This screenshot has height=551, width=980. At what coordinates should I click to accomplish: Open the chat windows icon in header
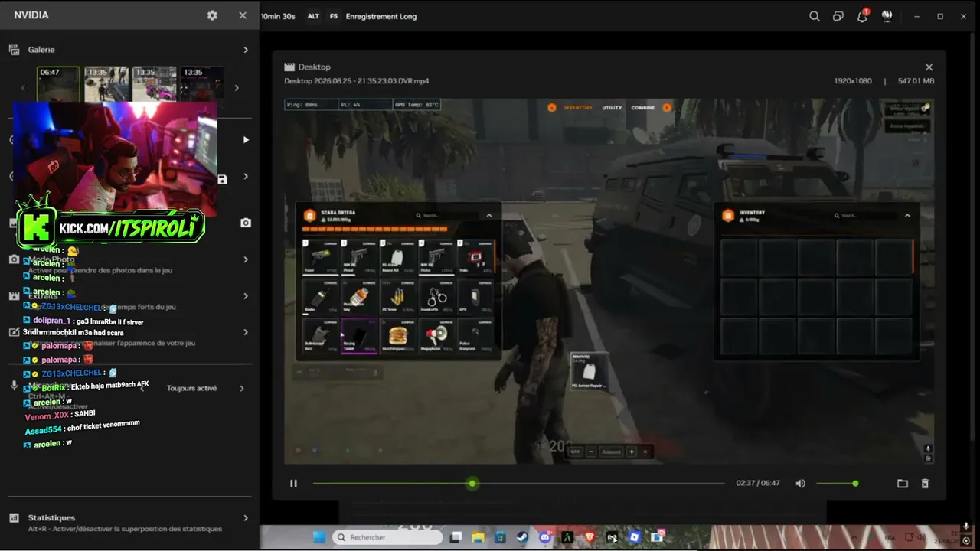(838, 16)
